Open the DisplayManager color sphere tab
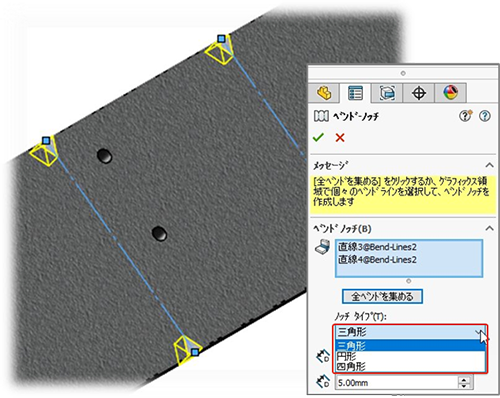The image size is (500, 398). [x=450, y=93]
